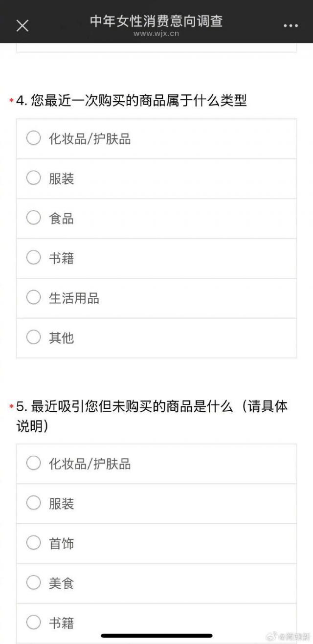This screenshot has width=313, height=644.
Task: Pick 书籍 option in question 4
Action: pyautogui.click(x=33, y=258)
